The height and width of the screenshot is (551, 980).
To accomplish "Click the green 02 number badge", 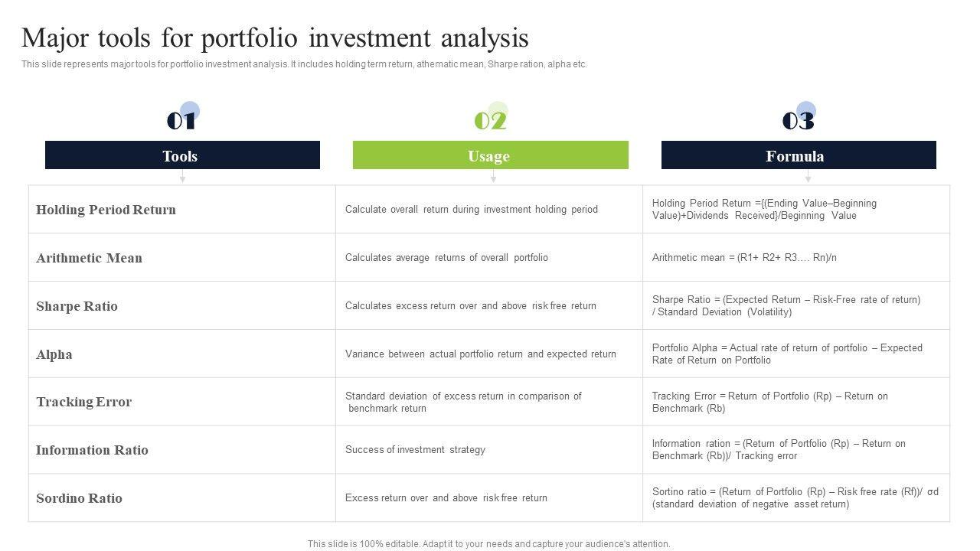I will tap(490, 120).
